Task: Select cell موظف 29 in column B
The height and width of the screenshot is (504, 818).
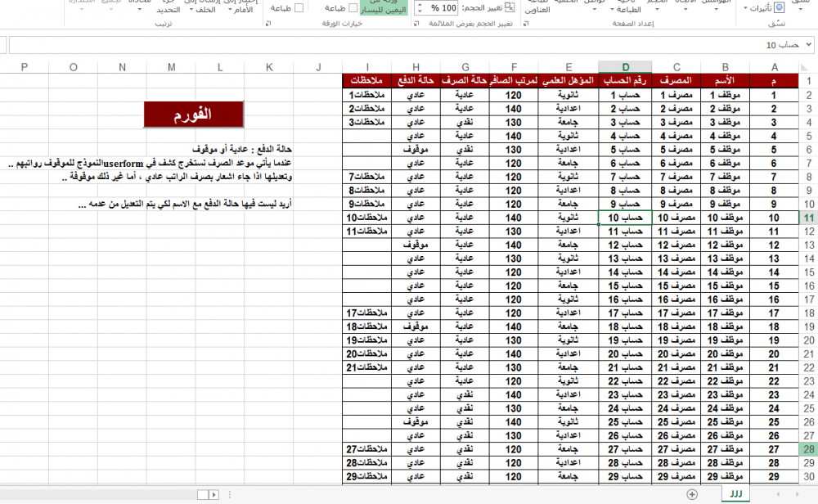Action: click(725, 476)
